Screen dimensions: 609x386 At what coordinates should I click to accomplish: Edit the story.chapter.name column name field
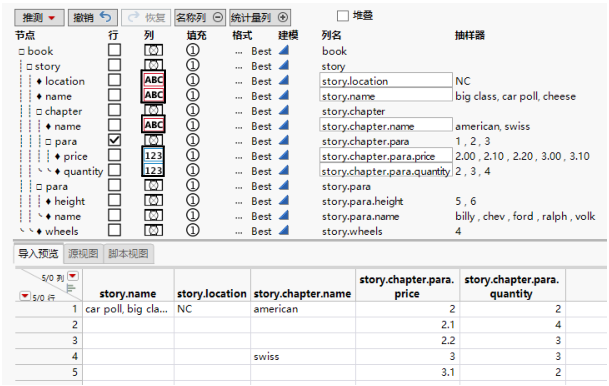pos(386,126)
